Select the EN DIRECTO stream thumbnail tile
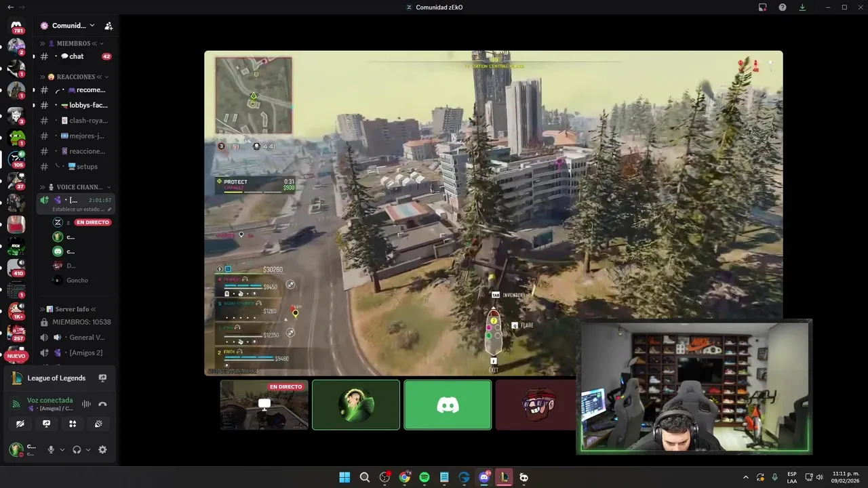868x488 pixels. (264, 405)
